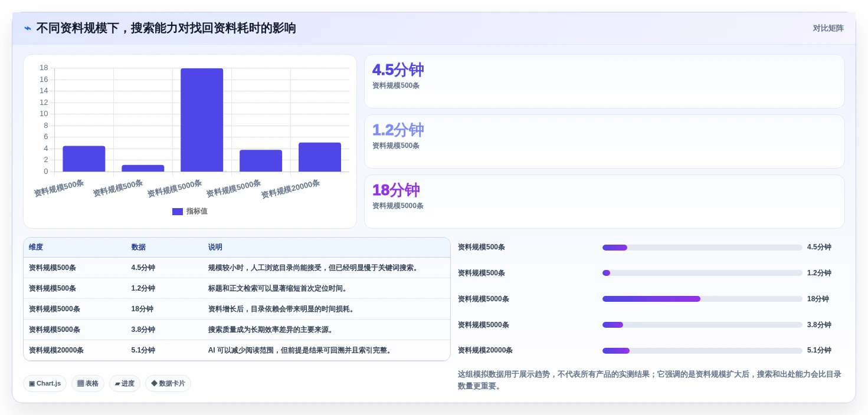
Task: Click the 4.5分钟 cell in the table
Action: coord(143,268)
